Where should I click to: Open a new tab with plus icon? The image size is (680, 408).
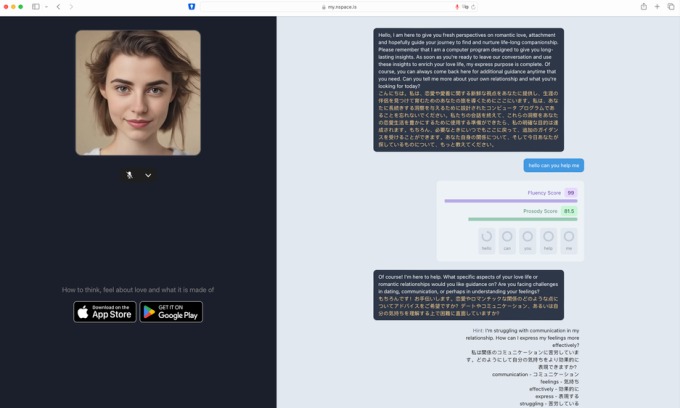point(657,7)
